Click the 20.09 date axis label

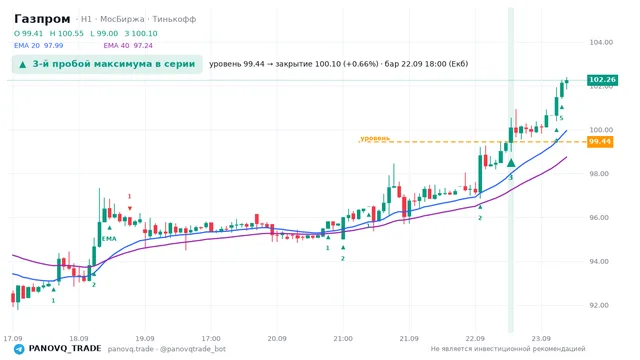(277, 339)
